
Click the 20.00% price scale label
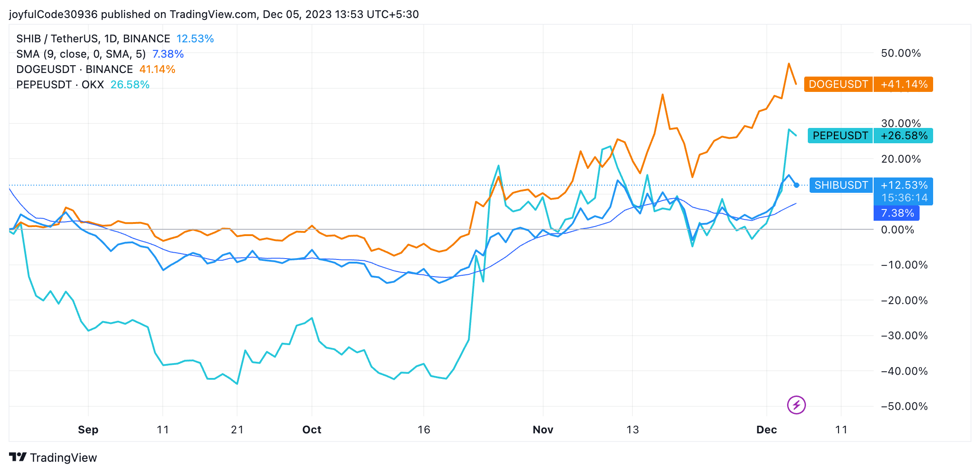[x=901, y=159]
